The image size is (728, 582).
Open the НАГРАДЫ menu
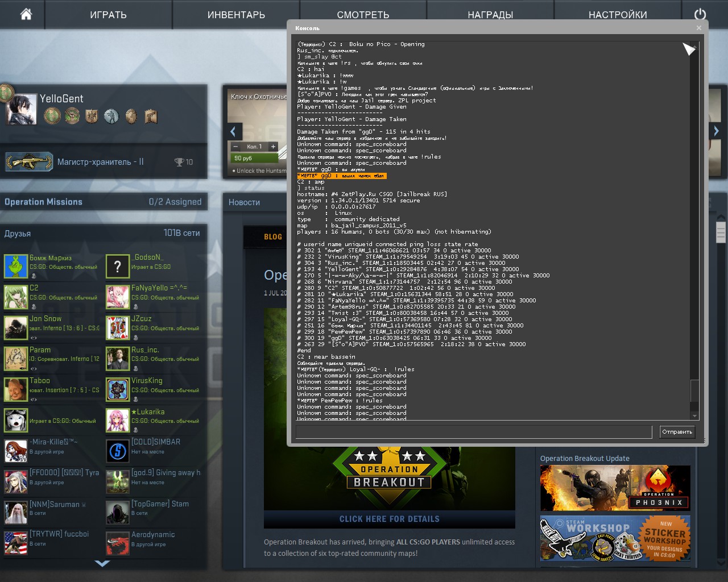pyautogui.click(x=490, y=15)
